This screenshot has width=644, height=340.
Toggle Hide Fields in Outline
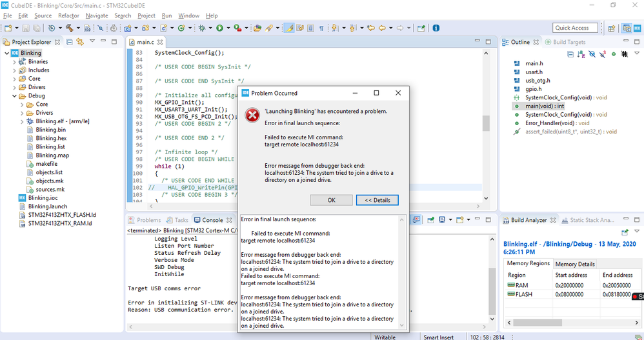click(x=592, y=54)
